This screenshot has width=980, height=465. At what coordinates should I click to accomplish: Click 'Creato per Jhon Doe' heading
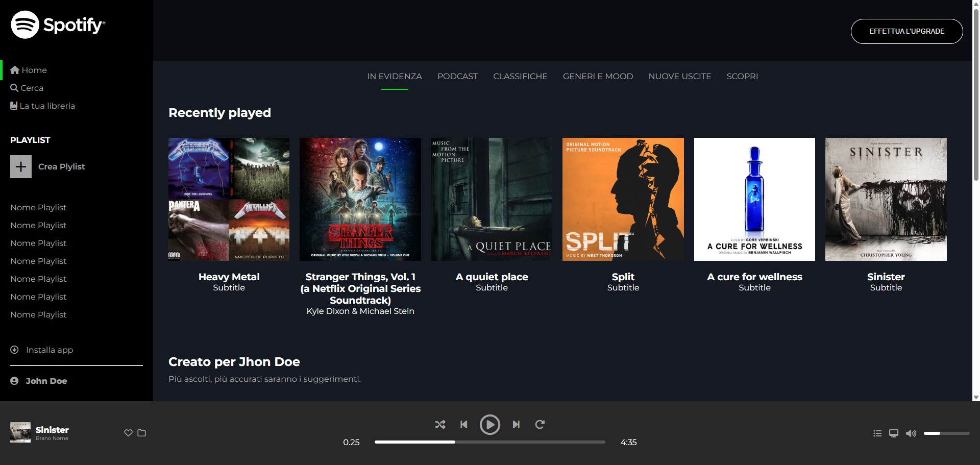[234, 362]
